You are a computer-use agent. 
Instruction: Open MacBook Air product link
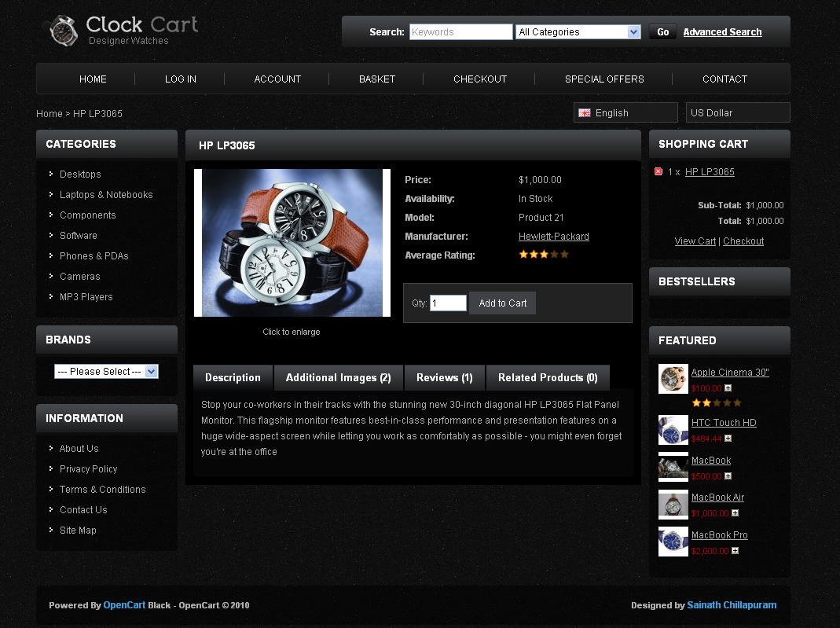[x=718, y=498]
